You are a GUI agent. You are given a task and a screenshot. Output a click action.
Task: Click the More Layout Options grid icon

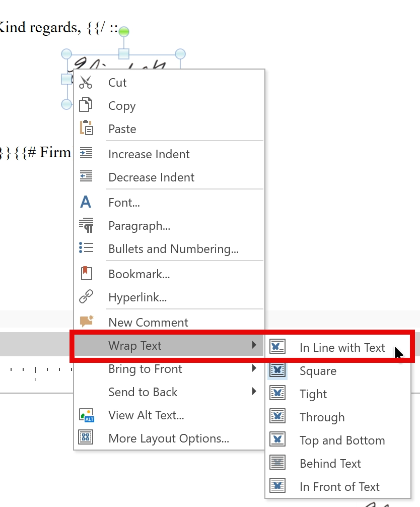click(x=86, y=437)
